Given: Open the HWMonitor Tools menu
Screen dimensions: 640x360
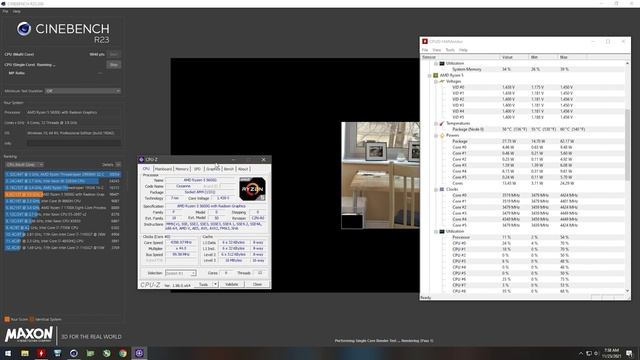Looking at the screenshot, I should (x=450, y=50).
